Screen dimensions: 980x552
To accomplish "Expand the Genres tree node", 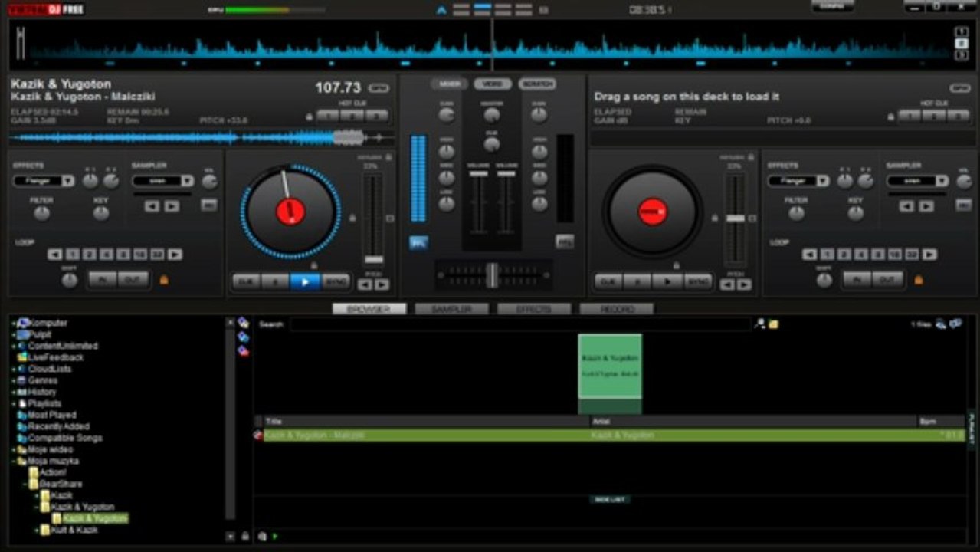I will [x=13, y=380].
